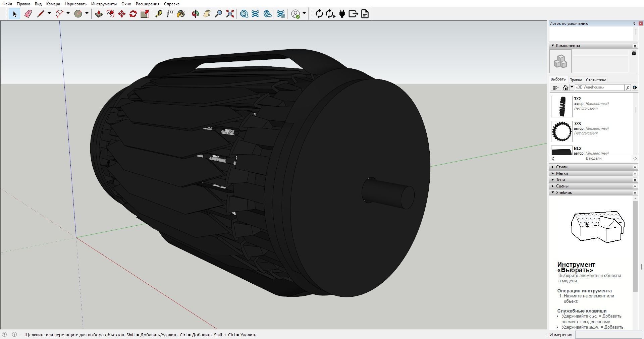
Task: Select the Arc tool
Action: coord(59,14)
